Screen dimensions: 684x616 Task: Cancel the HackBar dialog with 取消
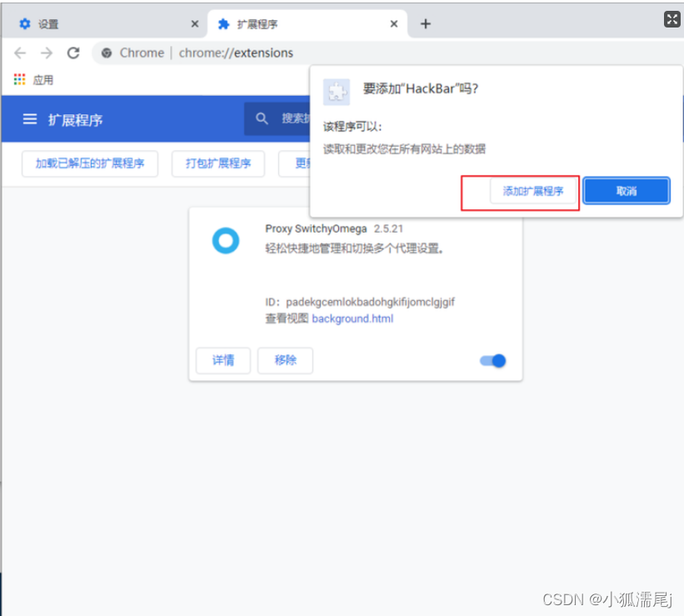(627, 191)
